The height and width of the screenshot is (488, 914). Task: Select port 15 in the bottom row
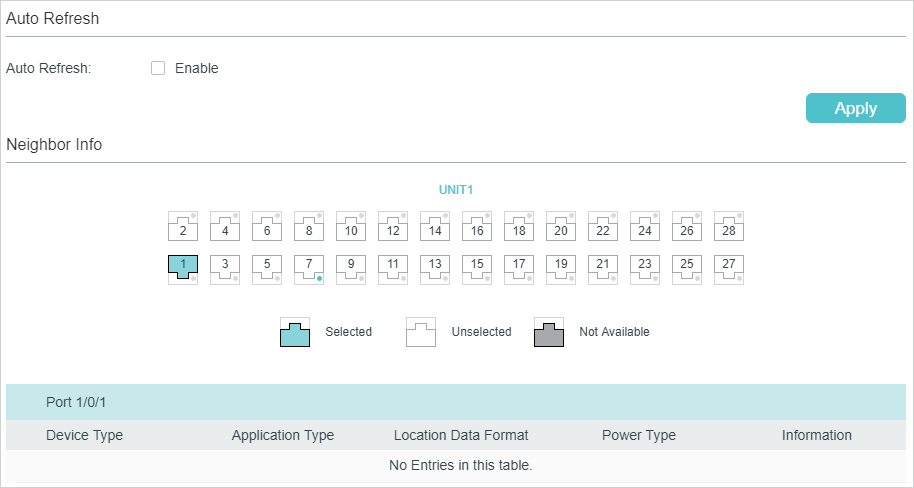click(x=477, y=269)
